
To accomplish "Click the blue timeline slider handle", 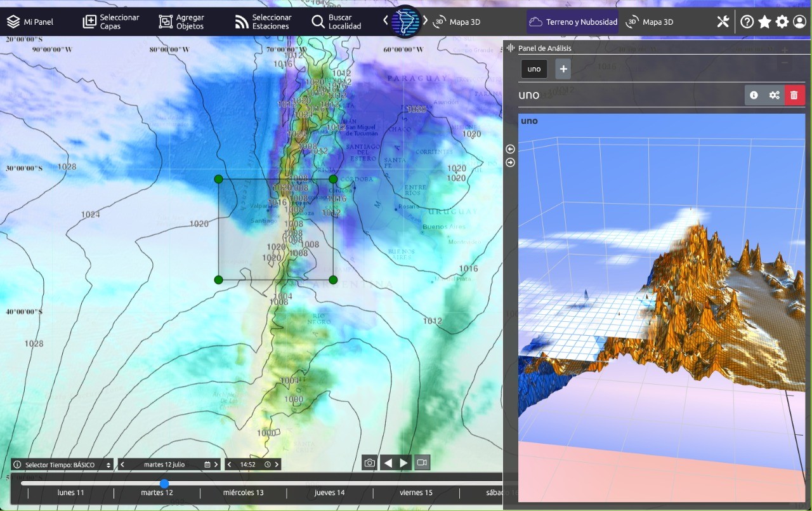I will [164, 483].
